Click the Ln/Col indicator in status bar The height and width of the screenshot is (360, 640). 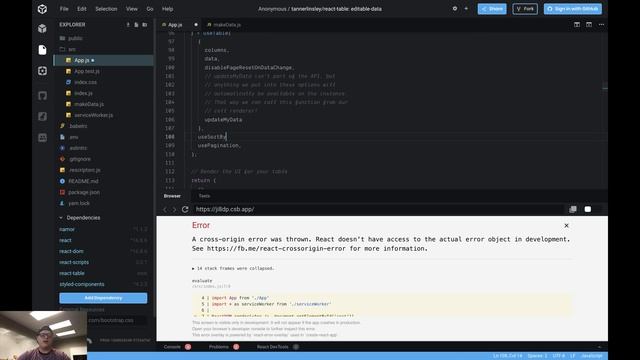tap(507, 356)
